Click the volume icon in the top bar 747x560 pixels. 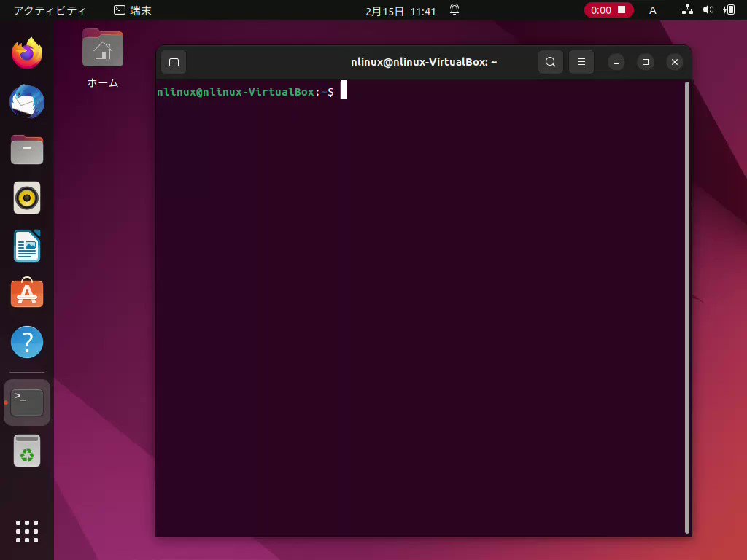[x=708, y=10]
